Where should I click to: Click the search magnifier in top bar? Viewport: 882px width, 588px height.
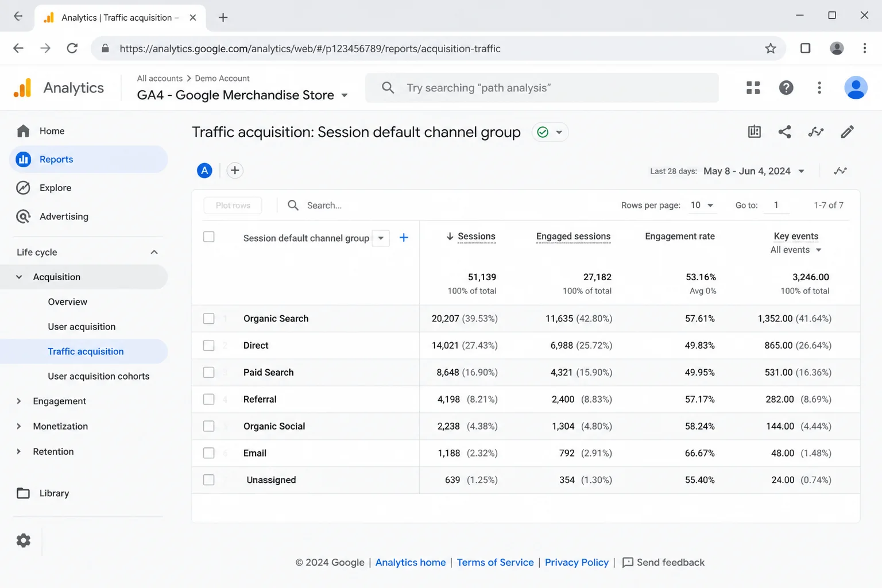pyautogui.click(x=388, y=88)
